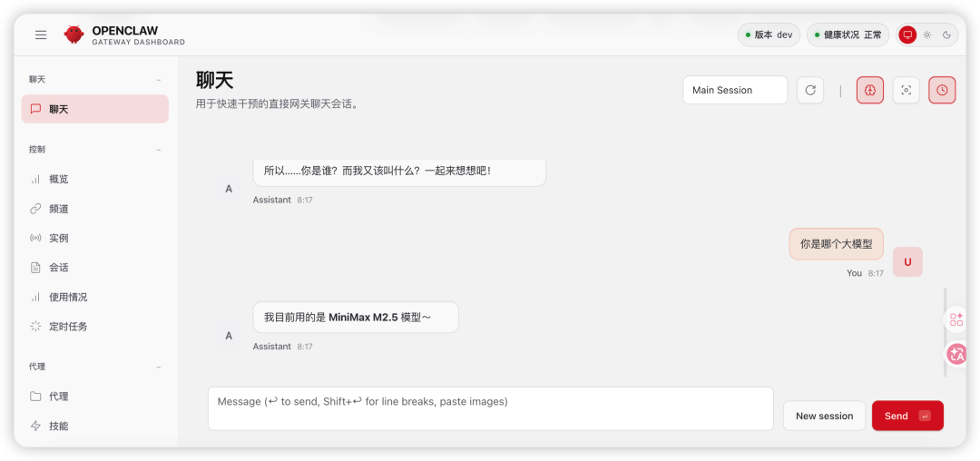The height and width of the screenshot is (461, 980).
Task: Start a New session
Action: pos(824,416)
